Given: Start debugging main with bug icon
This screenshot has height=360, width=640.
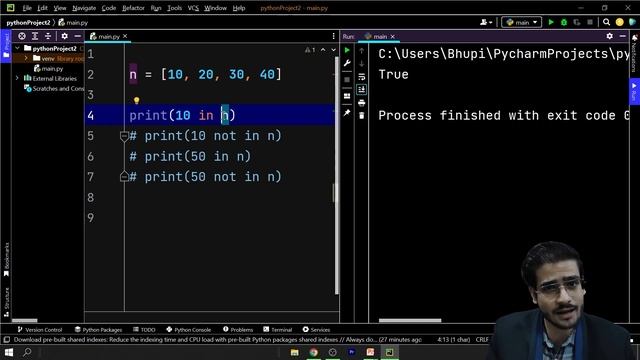Looking at the screenshot, I should 564,22.
